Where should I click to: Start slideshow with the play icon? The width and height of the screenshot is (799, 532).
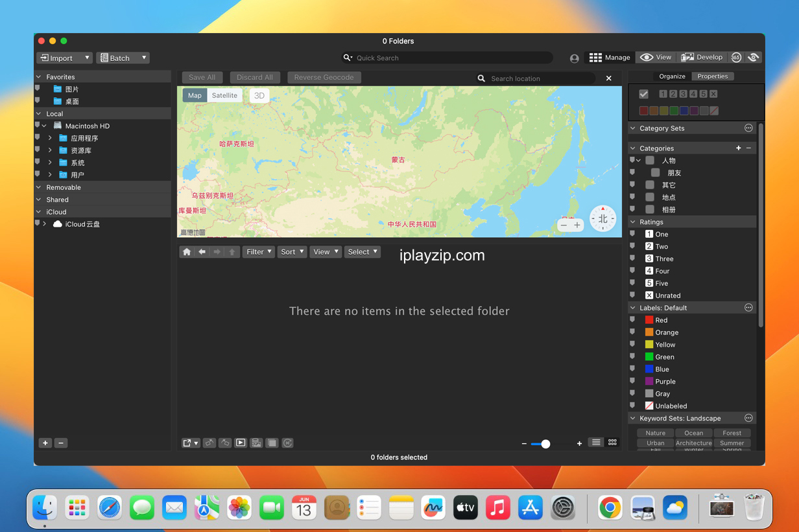(241, 443)
